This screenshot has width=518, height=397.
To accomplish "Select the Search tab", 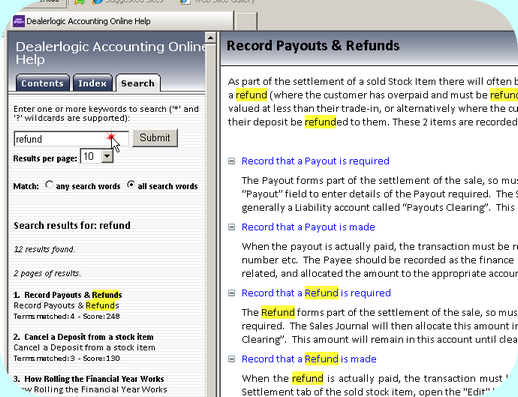I will (138, 83).
